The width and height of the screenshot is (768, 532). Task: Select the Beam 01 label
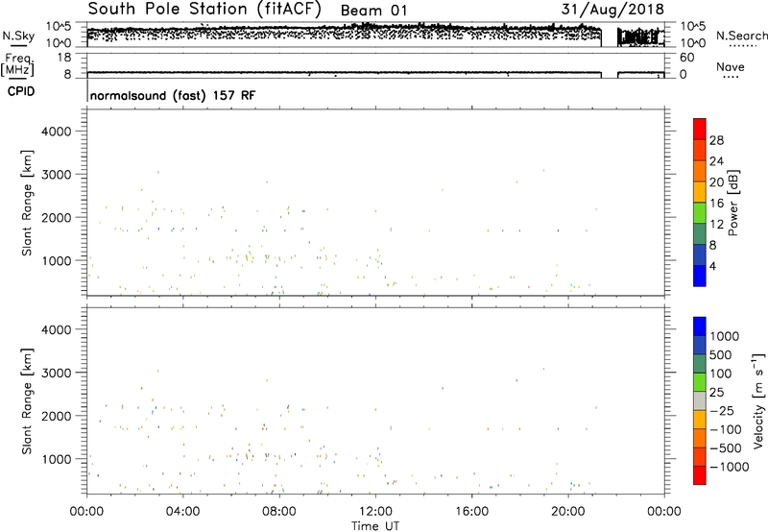373,11
